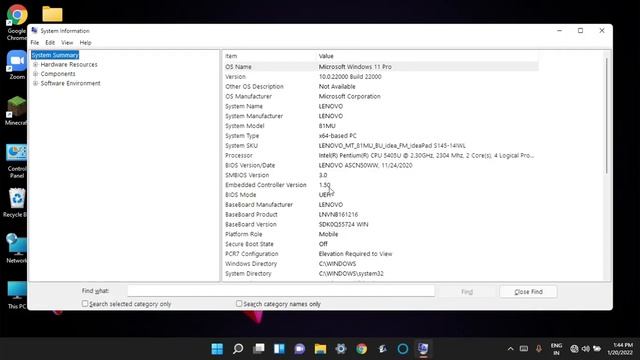The height and width of the screenshot is (360, 640).
Task: Select System SKU row
Action: [381, 146]
